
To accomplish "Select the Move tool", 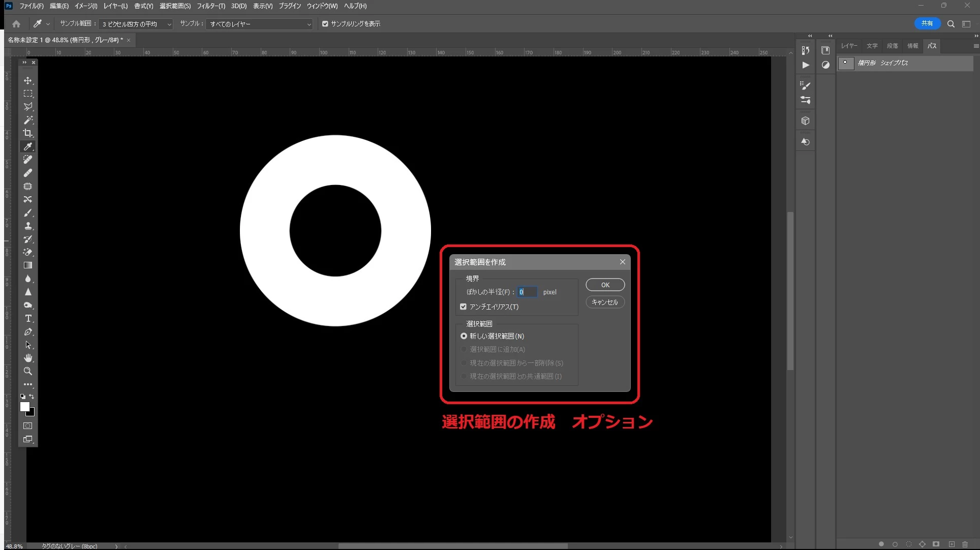I will 28,80.
